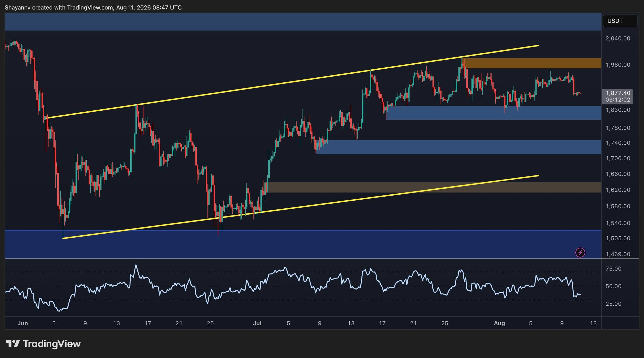The height and width of the screenshot is (358, 644).
Task: Click the TradingView wordmark text
Action: tap(52, 344)
